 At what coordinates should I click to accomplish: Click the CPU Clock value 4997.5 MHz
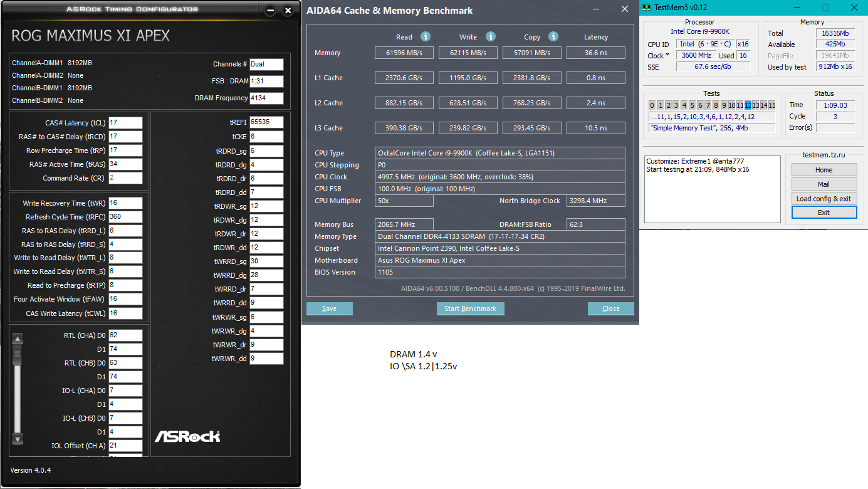point(500,177)
